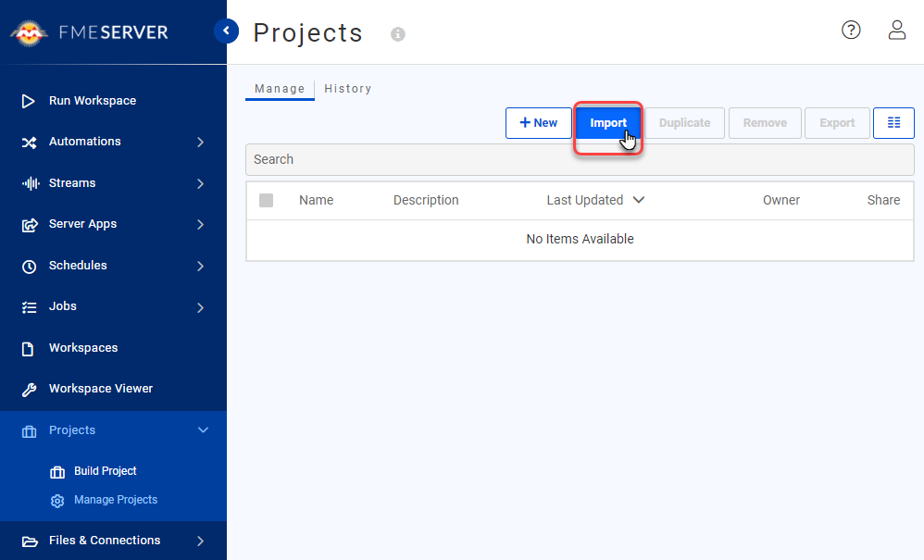
Task: Click the info icon beside Projects title
Action: (398, 34)
